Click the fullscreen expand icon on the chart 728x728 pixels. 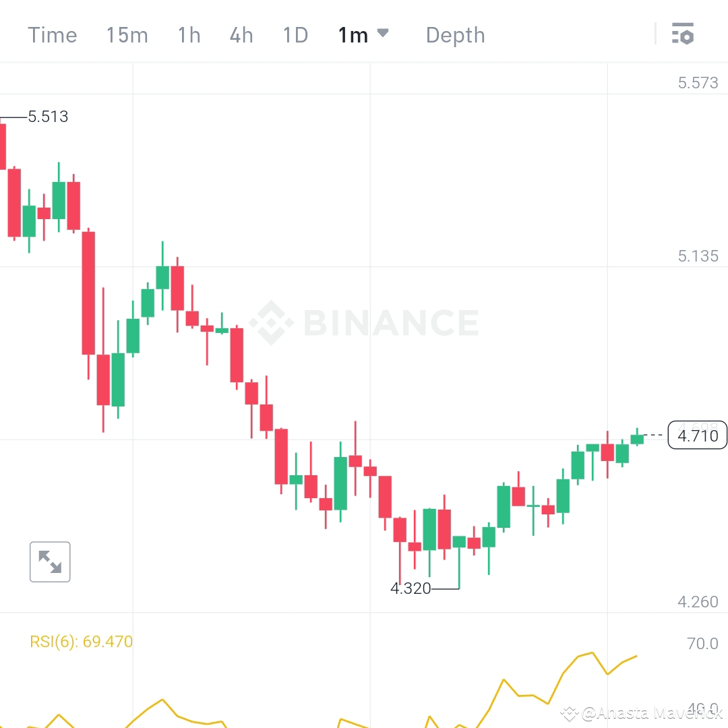(50, 562)
